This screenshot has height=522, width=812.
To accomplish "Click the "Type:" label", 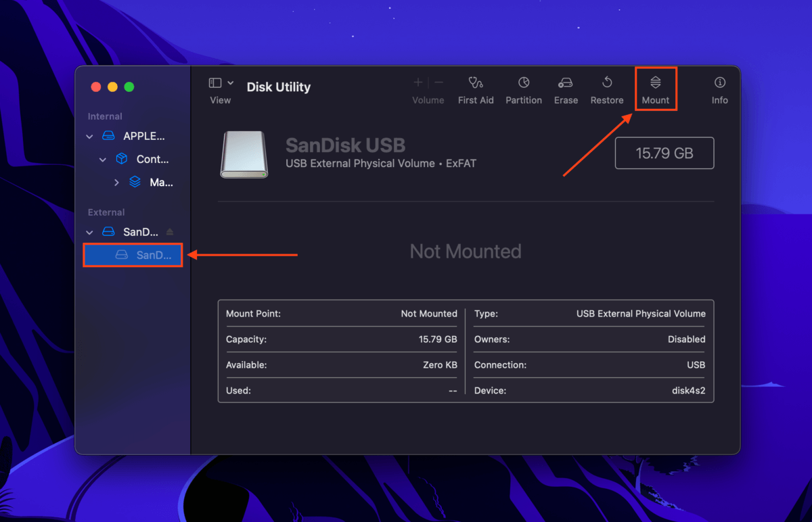I will click(486, 314).
